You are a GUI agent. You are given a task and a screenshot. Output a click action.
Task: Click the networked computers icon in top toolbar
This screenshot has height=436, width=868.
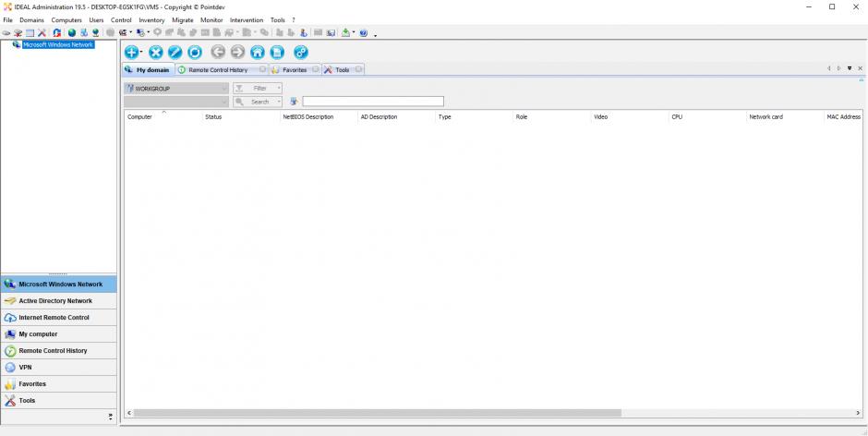(84, 32)
